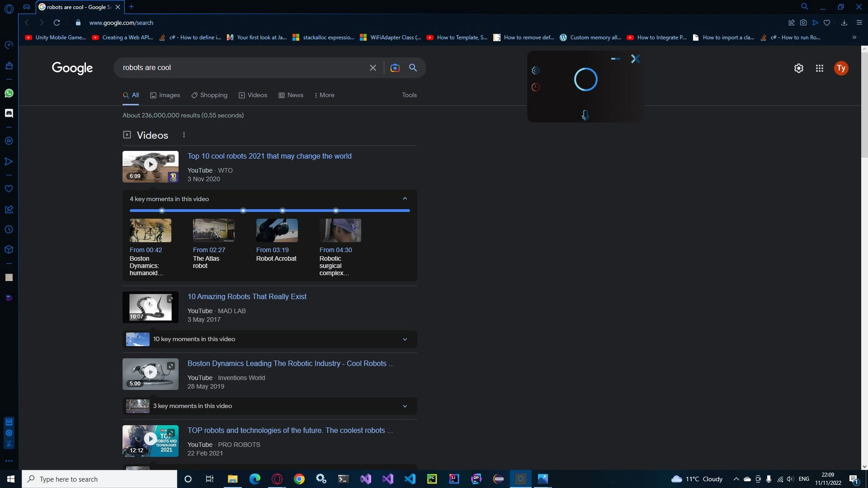
Task: Take browser snapshot camera icon
Action: [803, 23]
